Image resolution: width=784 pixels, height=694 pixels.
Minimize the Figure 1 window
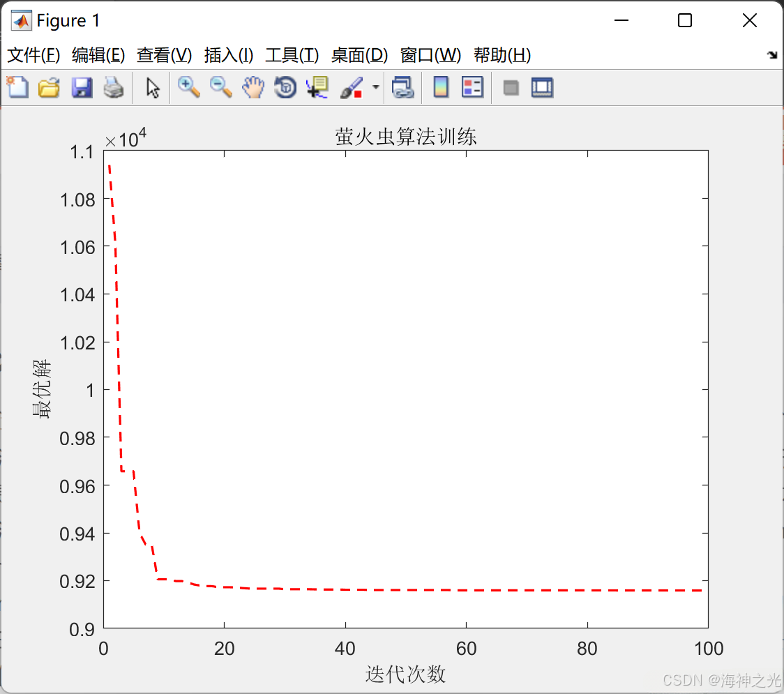tap(621, 20)
